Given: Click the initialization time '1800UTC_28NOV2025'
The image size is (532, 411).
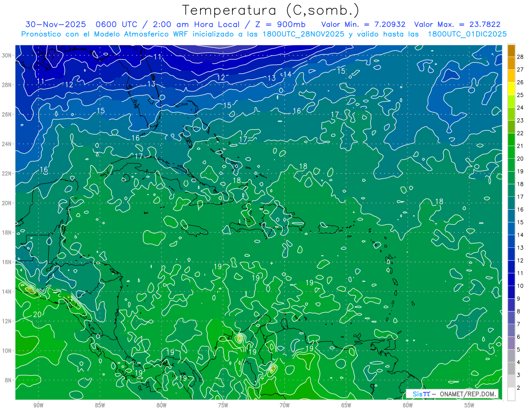Looking at the screenshot, I should (303, 34).
